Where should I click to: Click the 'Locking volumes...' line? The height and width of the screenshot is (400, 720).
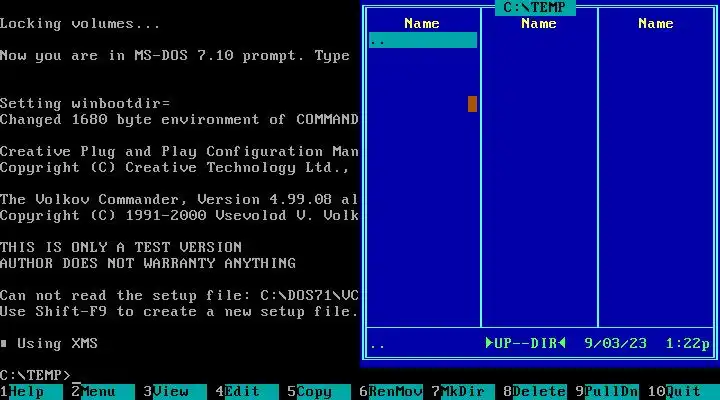80,24
